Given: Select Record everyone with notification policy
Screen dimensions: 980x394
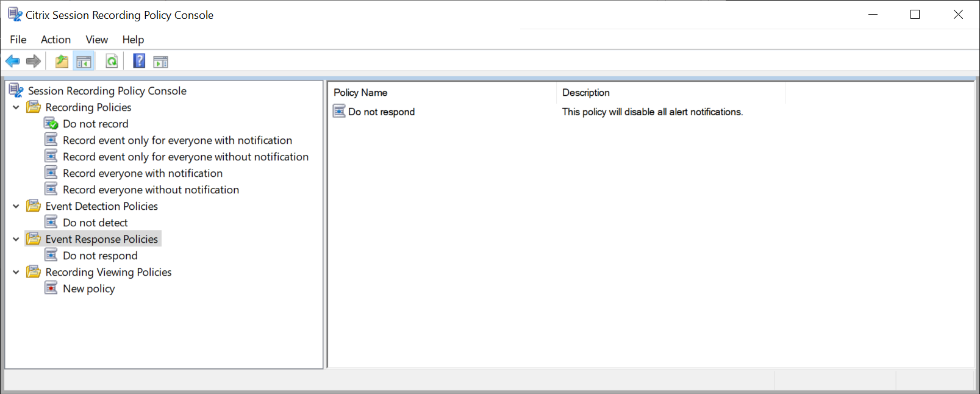Looking at the screenshot, I should [x=143, y=173].
